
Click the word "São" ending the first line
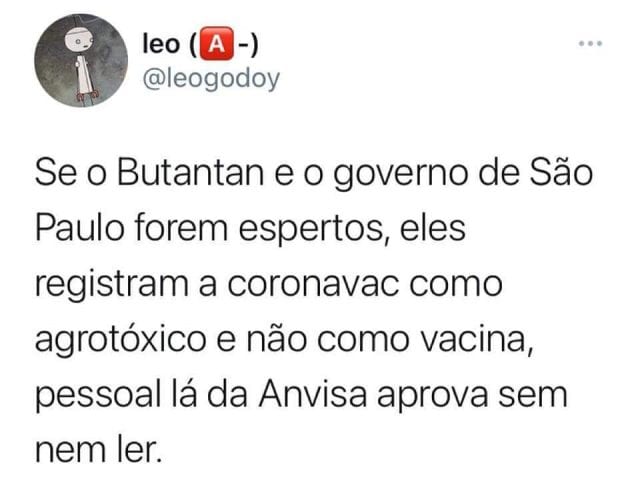point(561,172)
